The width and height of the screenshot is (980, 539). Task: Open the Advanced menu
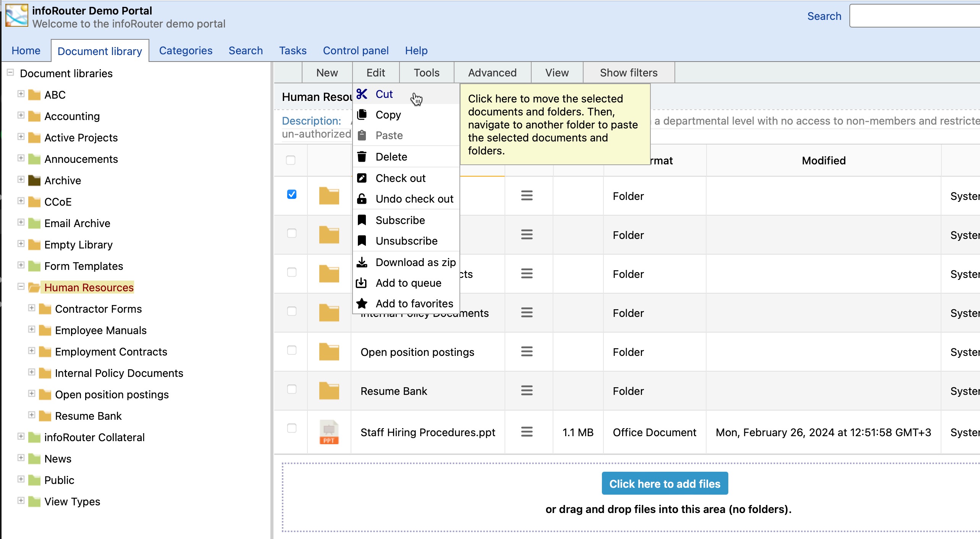tap(492, 73)
